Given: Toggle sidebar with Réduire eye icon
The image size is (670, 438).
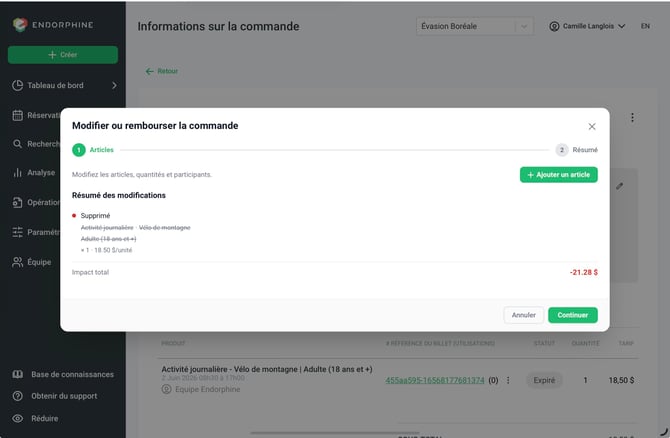Looking at the screenshot, I should pos(18,418).
